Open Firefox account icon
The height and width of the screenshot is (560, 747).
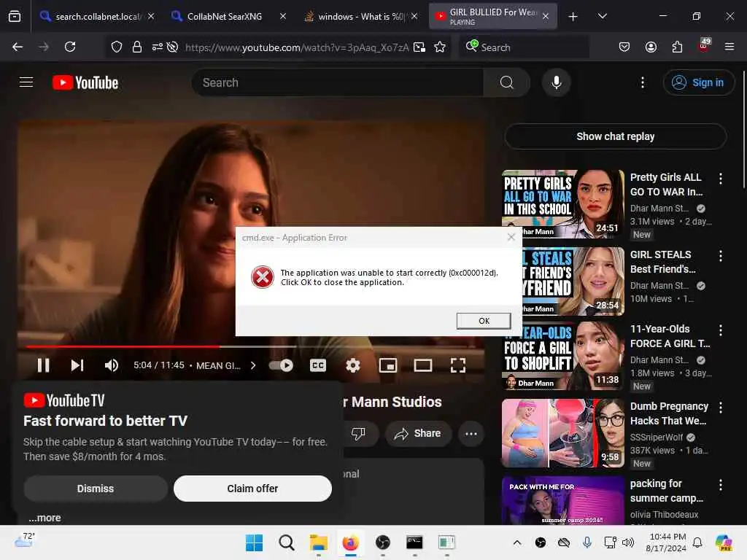pyautogui.click(x=651, y=47)
